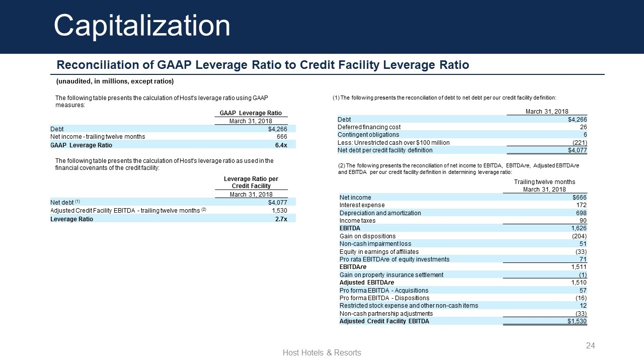Select 'Net debt per credit facility definition' label
The image size is (644, 362).
point(385,150)
